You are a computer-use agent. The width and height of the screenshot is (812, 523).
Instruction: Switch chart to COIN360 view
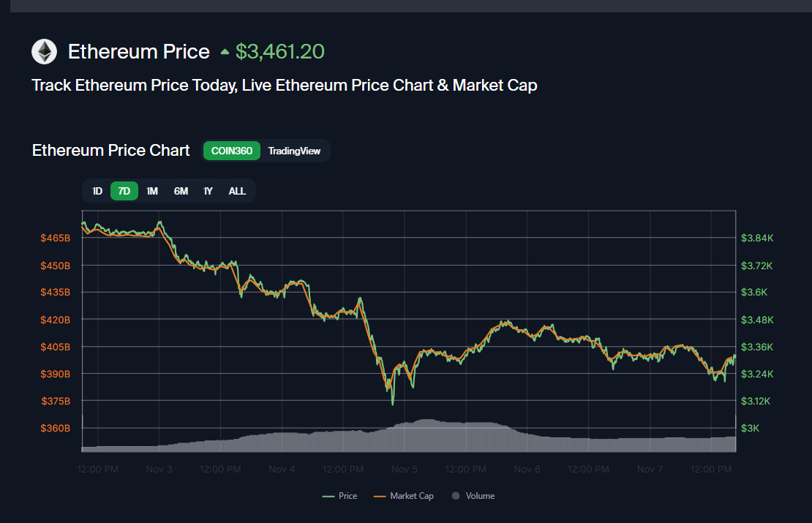(x=231, y=151)
